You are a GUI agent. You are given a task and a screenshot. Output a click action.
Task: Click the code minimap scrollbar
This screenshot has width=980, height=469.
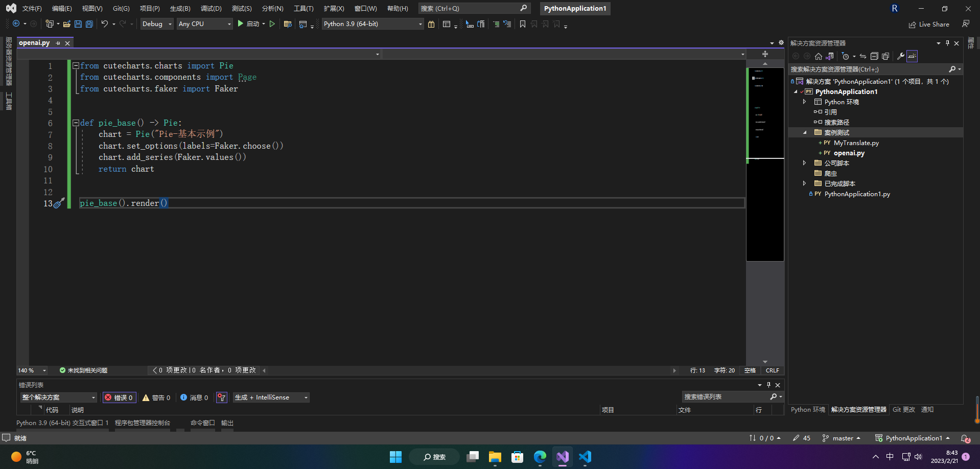coord(765,163)
